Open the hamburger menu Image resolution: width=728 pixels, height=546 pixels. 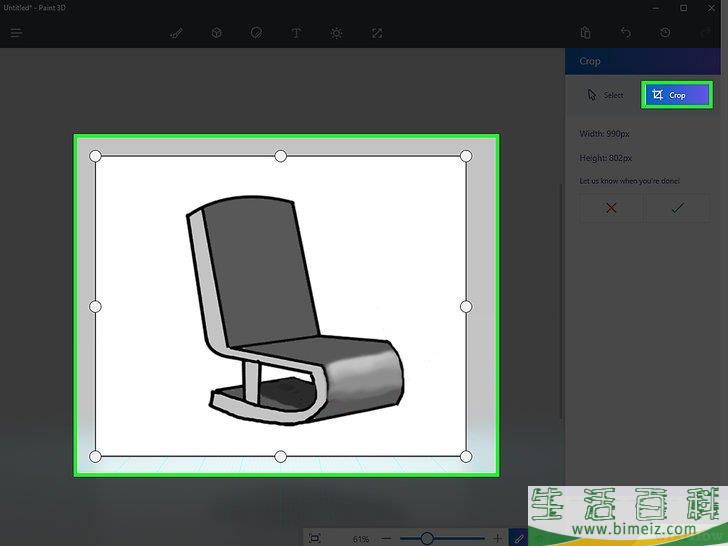point(16,33)
